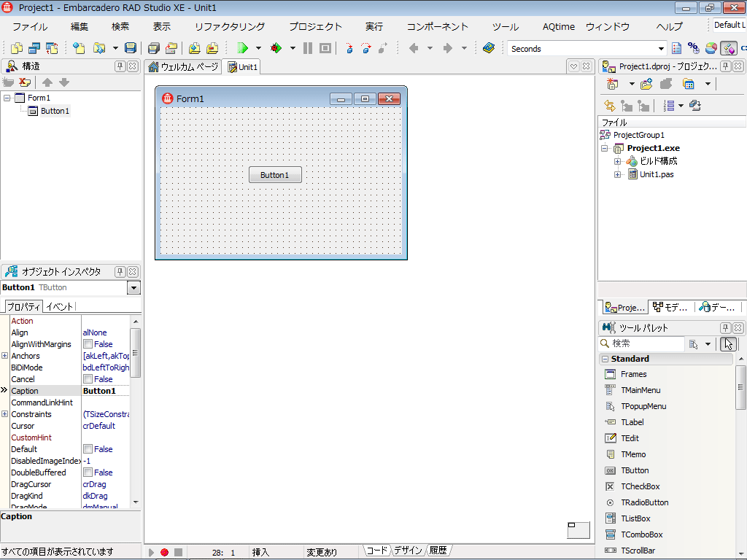Open the AQtime menu

[558, 27]
